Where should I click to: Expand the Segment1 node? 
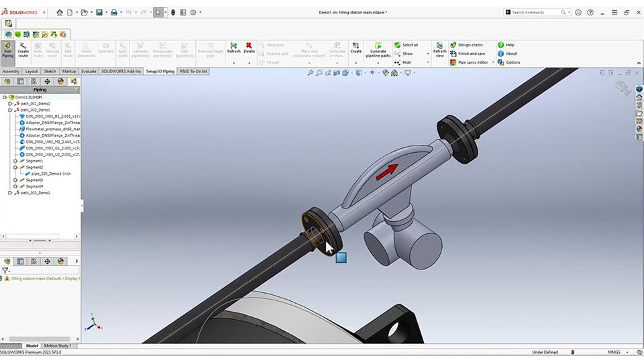coord(15,161)
